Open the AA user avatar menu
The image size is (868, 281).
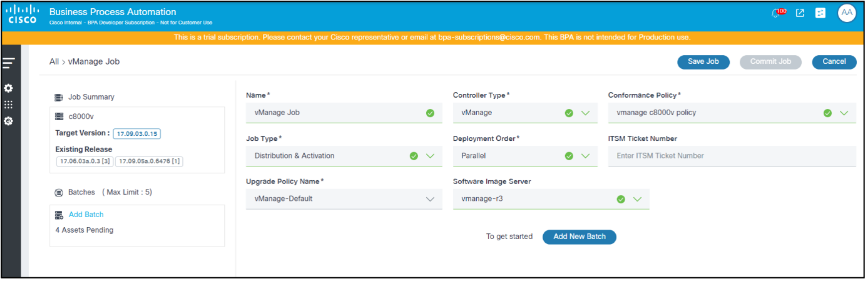coord(846,13)
